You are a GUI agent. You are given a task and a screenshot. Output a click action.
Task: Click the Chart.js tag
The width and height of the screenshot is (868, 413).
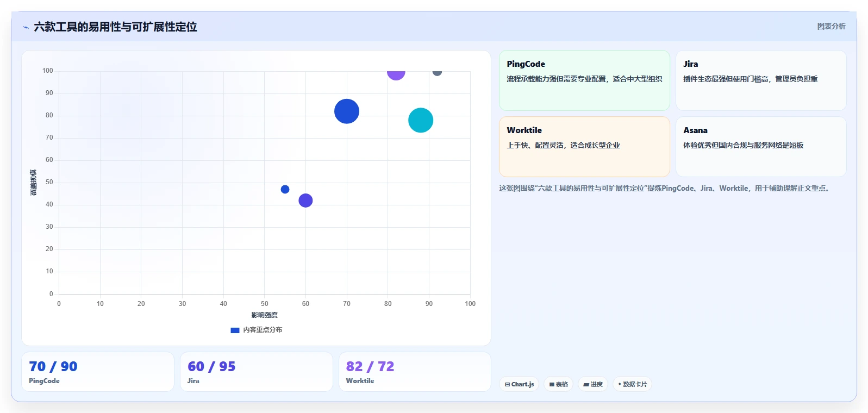(x=519, y=384)
